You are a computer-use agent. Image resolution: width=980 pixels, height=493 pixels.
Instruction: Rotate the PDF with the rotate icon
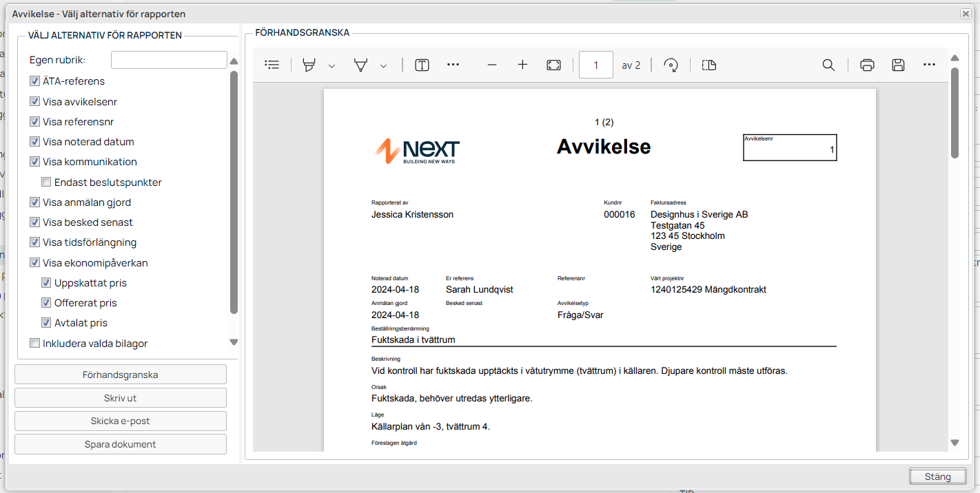(671, 65)
